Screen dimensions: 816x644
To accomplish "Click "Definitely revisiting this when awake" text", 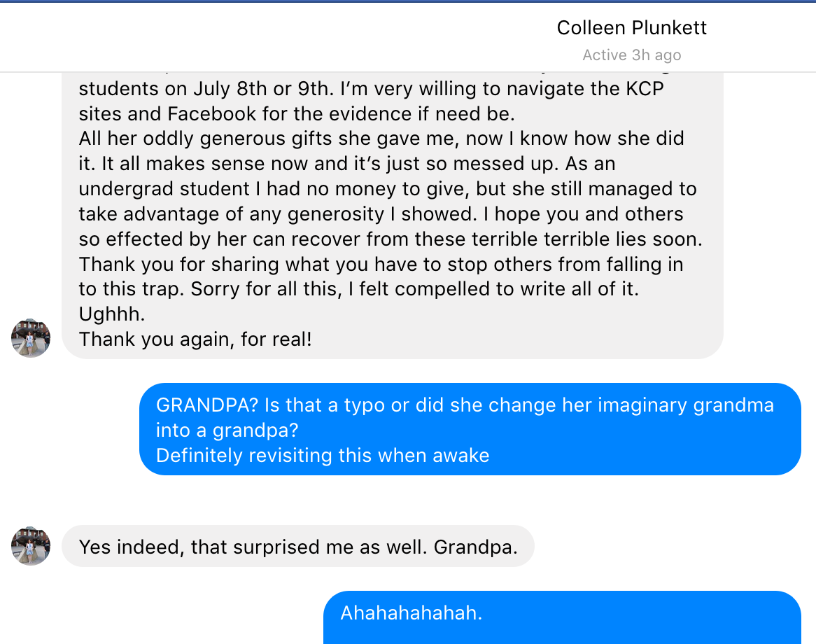I will [x=323, y=455].
